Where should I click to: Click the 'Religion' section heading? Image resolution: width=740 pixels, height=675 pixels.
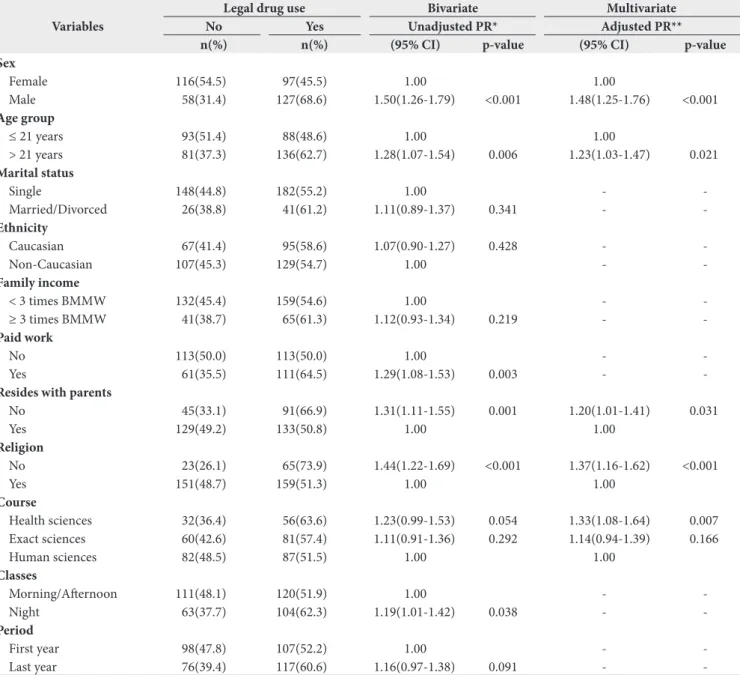[x=22, y=447]
